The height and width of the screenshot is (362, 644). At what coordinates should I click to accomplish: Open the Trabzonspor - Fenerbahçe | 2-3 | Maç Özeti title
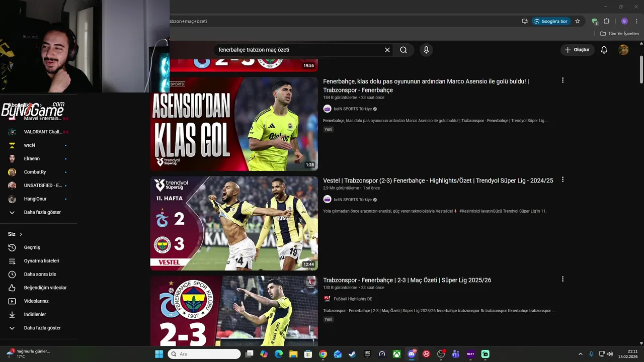pos(407,280)
